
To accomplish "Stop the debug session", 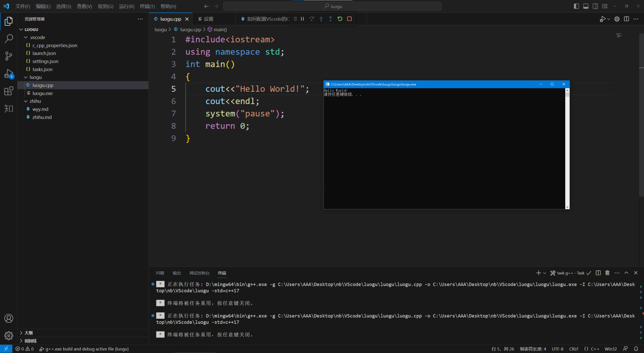I will [x=349, y=19].
